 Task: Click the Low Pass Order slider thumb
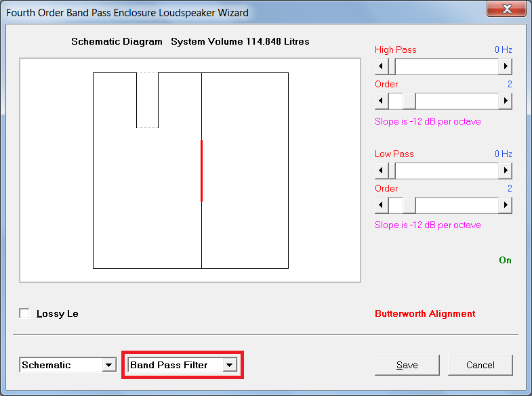point(409,205)
